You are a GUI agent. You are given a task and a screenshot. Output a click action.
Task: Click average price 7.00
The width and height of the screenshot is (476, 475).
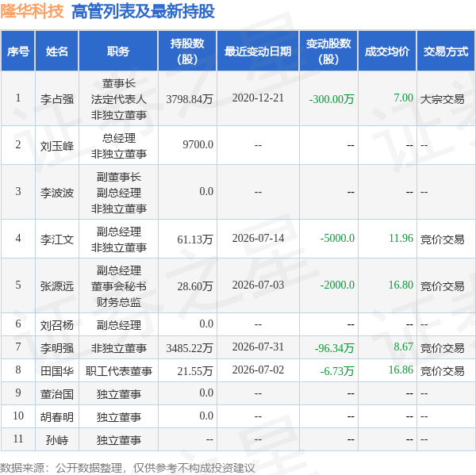tap(404, 98)
